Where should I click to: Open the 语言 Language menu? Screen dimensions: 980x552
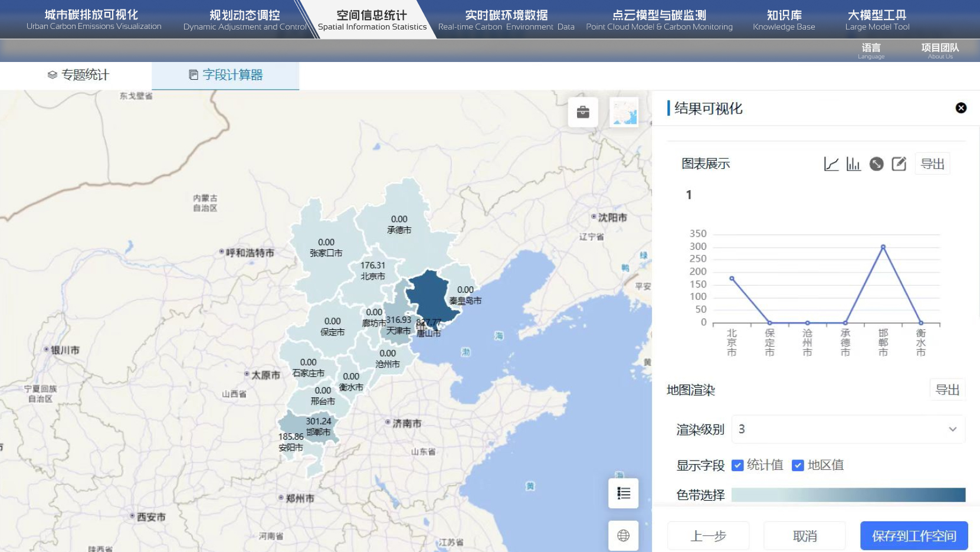pos(871,50)
